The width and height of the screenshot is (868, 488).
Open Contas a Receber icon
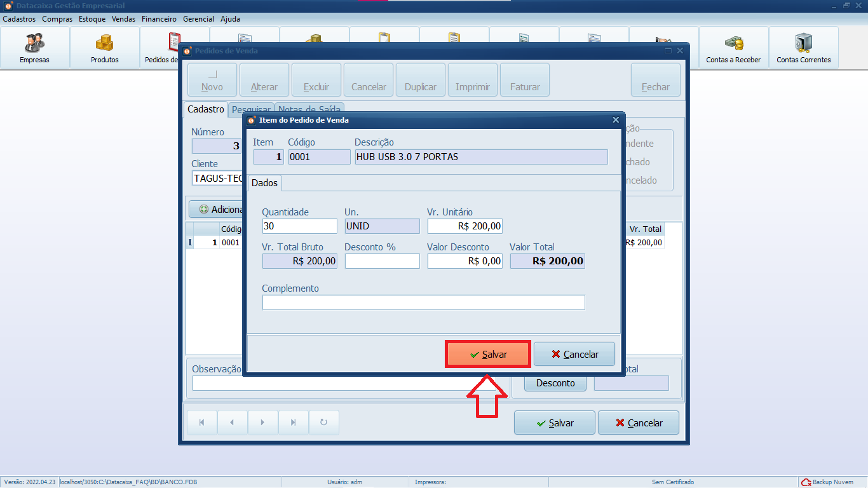[x=733, y=48]
